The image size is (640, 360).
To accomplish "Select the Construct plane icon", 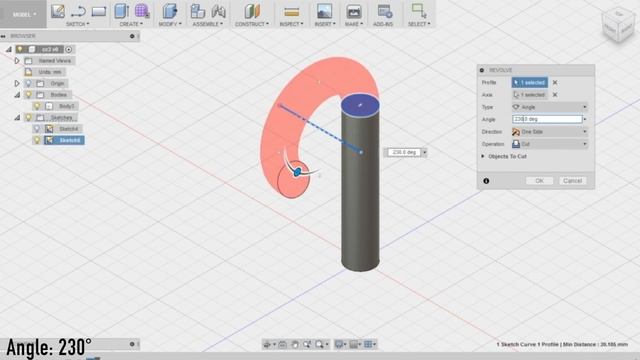I will pyautogui.click(x=252, y=11).
